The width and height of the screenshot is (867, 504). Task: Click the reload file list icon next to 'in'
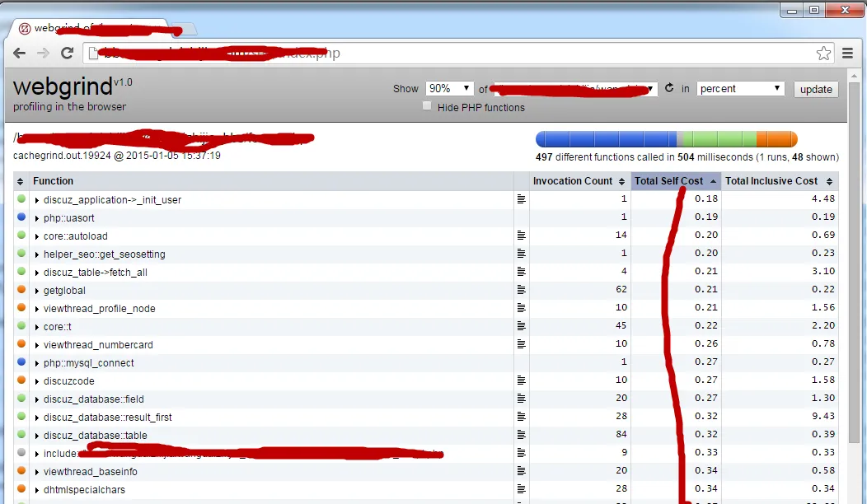(669, 88)
